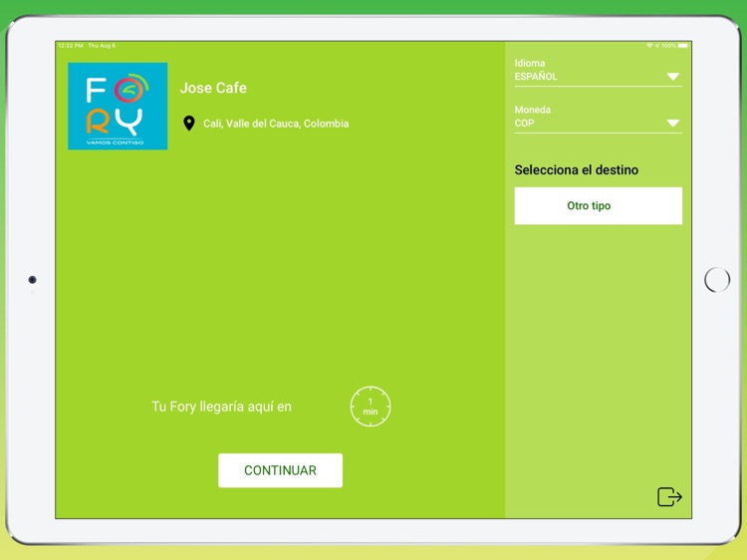The width and height of the screenshot is (747, 560).
Task: Click the Selecciona el destino heading
Action: [577, 169]
